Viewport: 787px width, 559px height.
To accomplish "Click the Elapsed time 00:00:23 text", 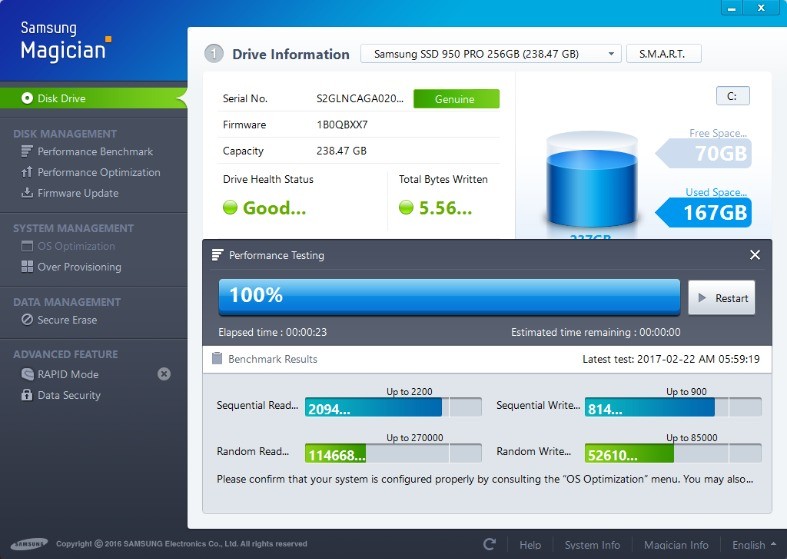I will coord(273,332).
